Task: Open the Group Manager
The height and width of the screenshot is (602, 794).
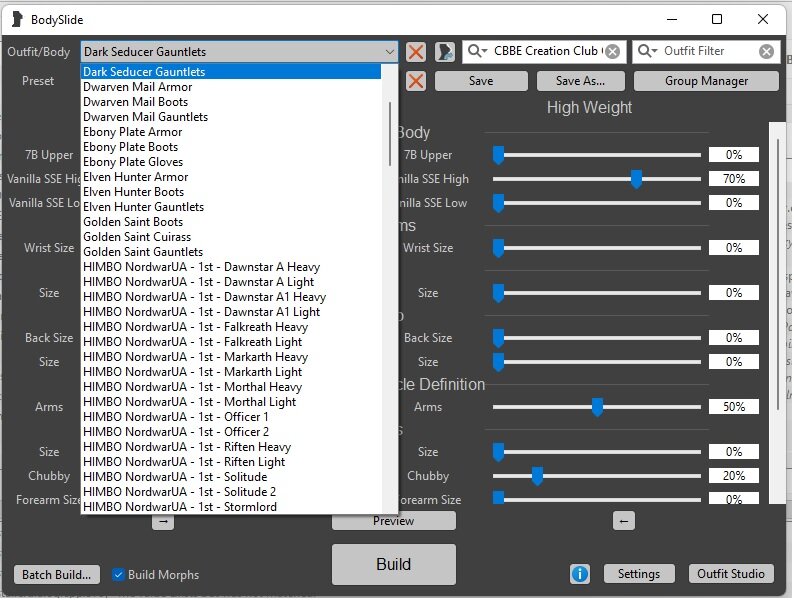Action: tap(707, 81)
